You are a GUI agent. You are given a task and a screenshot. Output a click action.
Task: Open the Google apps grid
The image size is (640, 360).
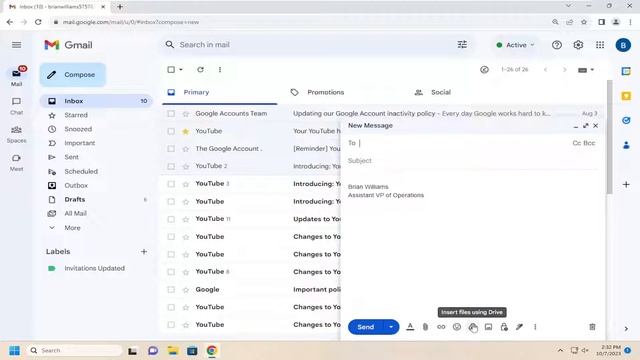coord(600,45)
